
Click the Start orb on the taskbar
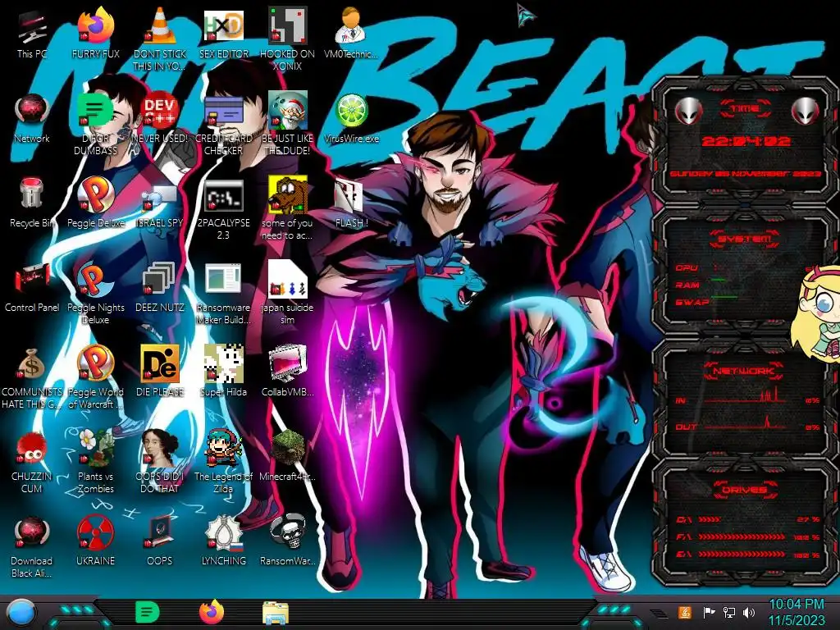pos(21,613)
